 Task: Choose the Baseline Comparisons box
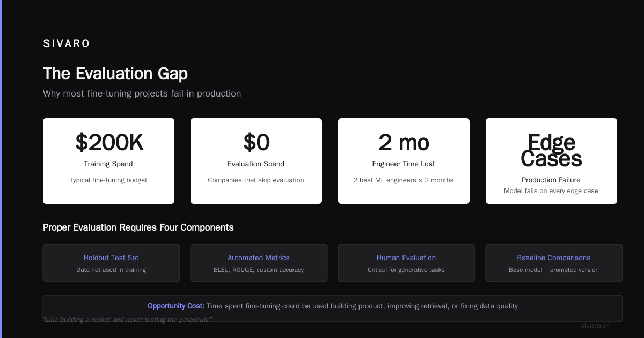(x=554, y=263)
